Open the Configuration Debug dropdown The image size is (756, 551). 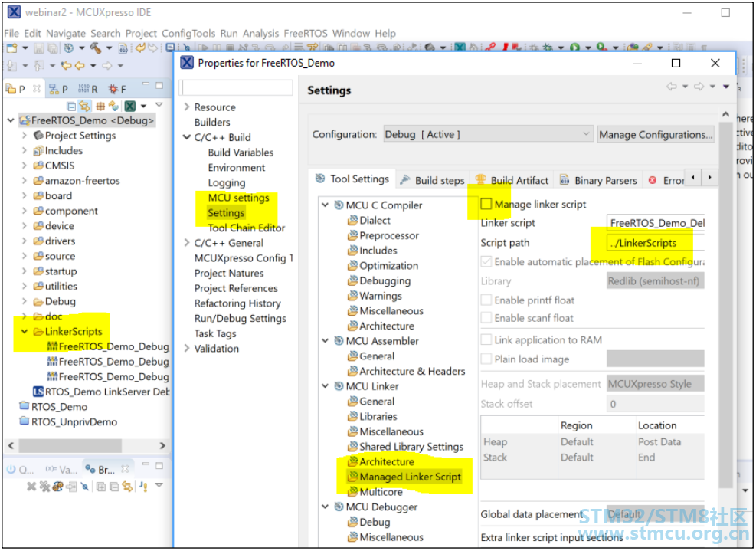(488, 135)
